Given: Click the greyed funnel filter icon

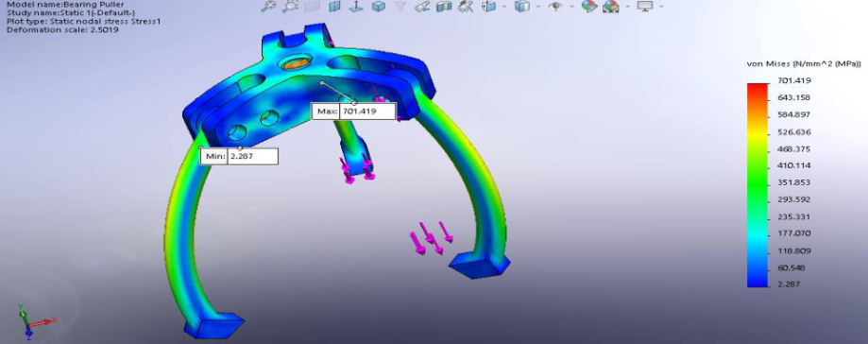Looking at the screenshot, I should pyautogui.click(x=400, y=7).
